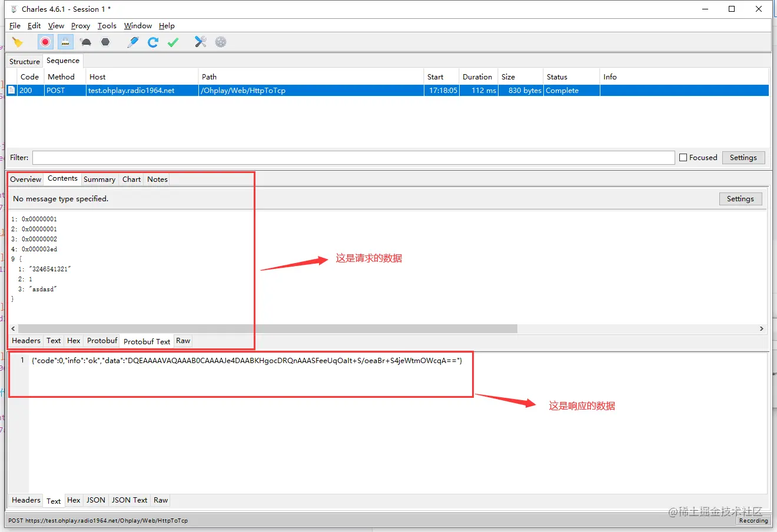777x532 pixels.
Task: Click protobuf field "asdasd" line
Action: 37,289
